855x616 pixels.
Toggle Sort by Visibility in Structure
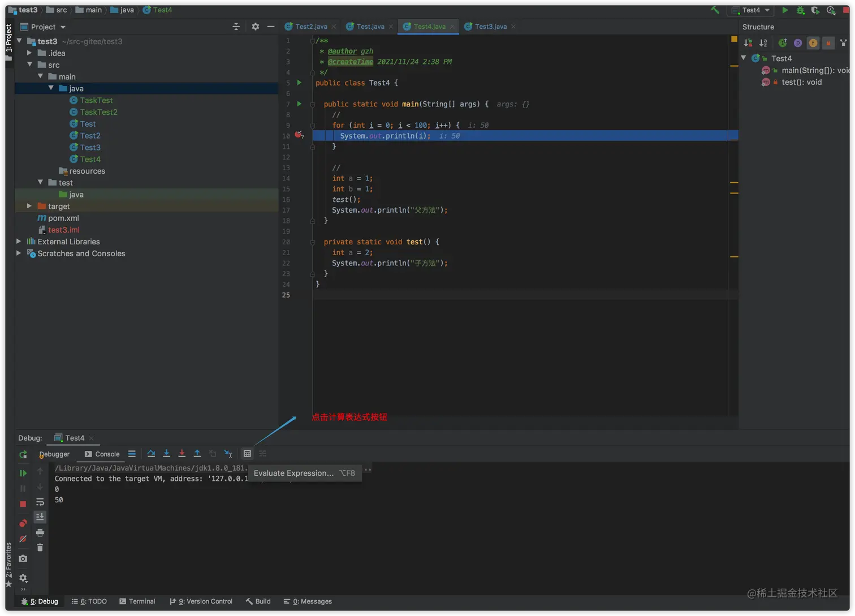(748, 43)
